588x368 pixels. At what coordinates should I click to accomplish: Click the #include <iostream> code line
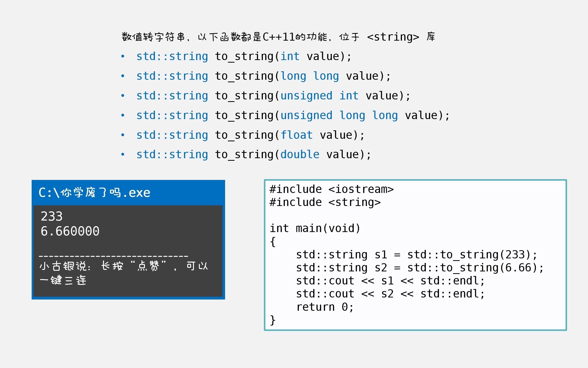coord(332,189)
